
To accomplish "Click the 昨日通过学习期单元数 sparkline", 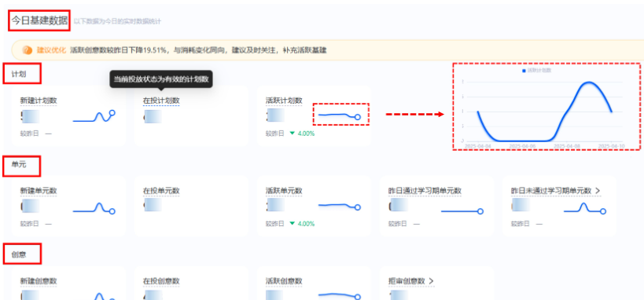I will pos(462,211).
